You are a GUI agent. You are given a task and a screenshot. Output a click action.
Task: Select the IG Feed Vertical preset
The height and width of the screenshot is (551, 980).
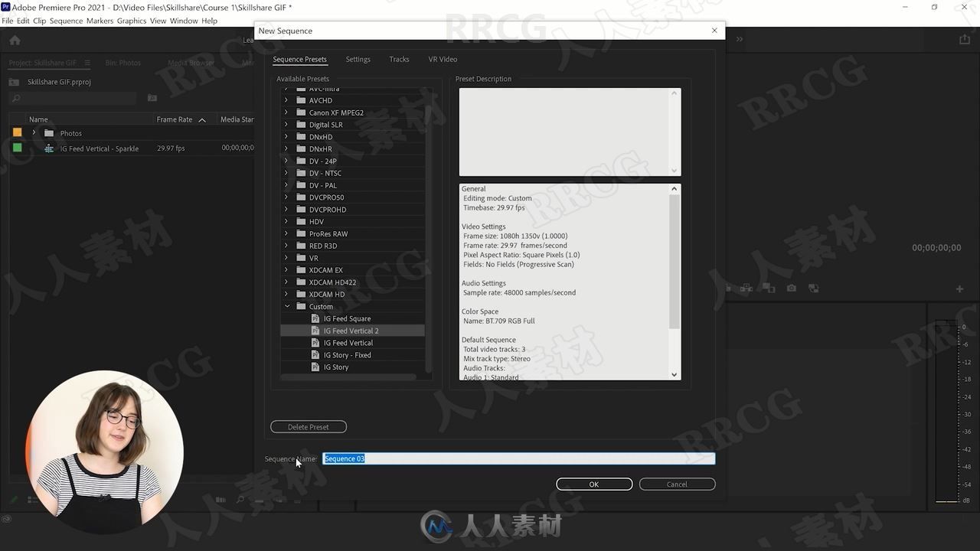352,343
